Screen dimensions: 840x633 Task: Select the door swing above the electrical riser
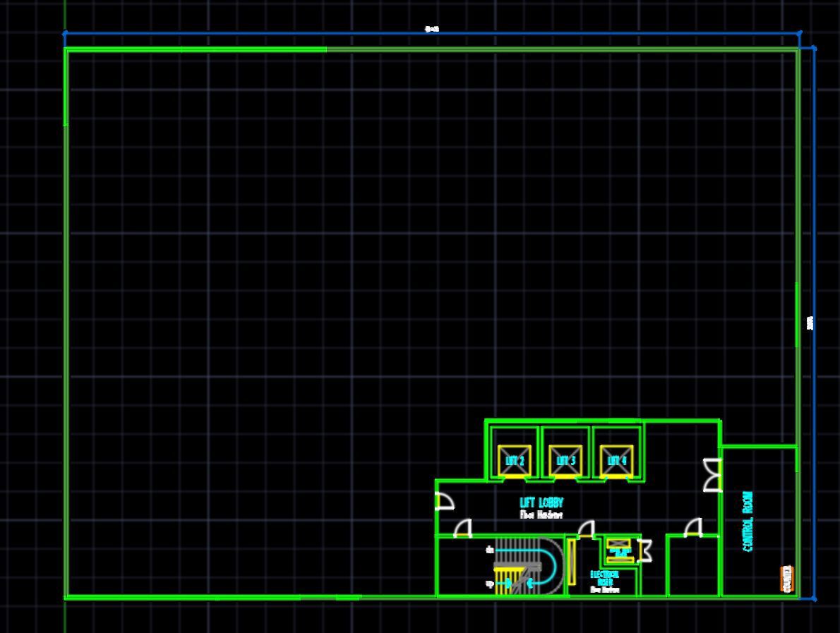(x=586, y=529)
